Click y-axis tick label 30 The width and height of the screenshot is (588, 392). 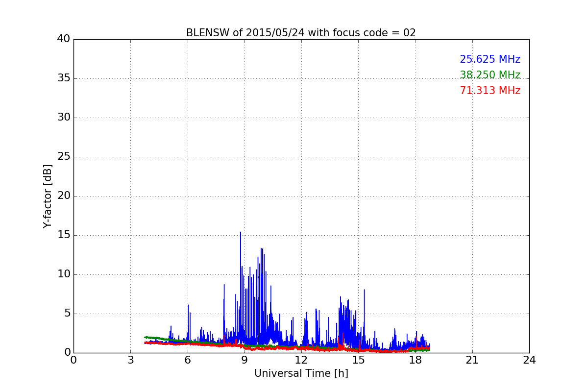(64, 118)
